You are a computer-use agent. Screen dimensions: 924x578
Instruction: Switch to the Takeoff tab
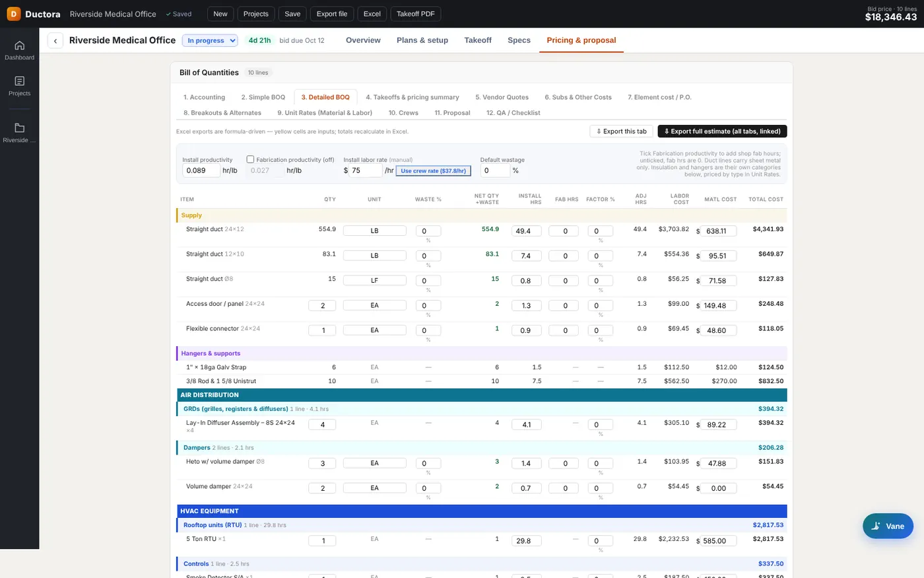(x=478, y=40)
